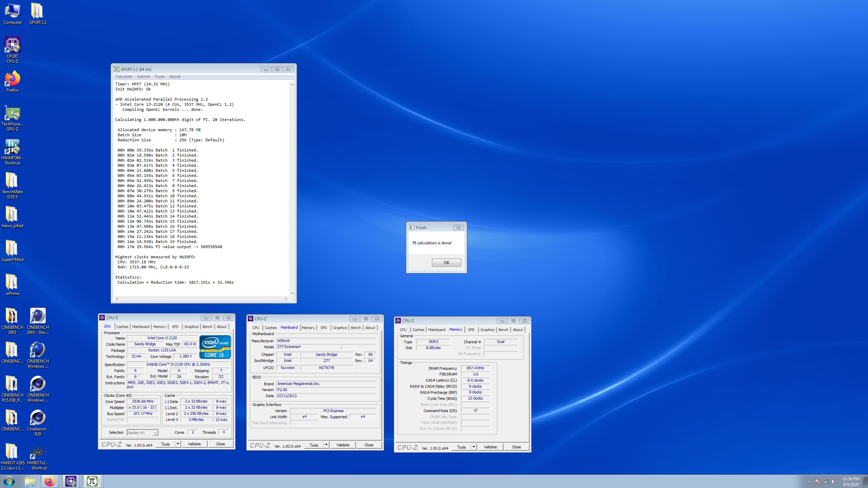Open SuperPiMod folder icon

(13, 251)
